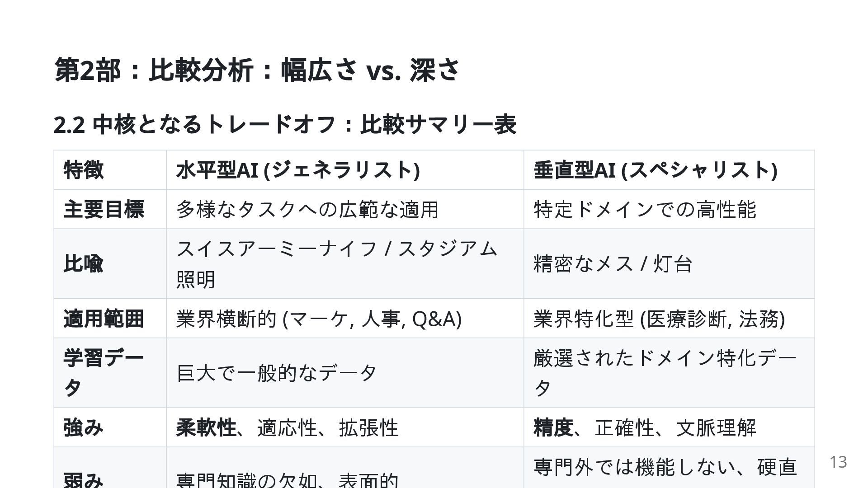
Task: Click the cell 精密なメス / 灯台
Action: pyautogui.click(x=669, y=264)
